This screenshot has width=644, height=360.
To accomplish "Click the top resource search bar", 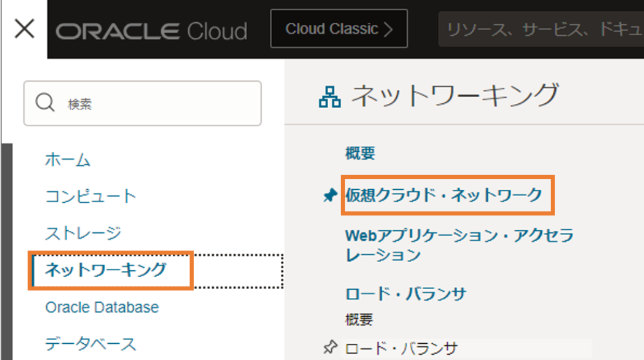I will click(540, 29).
